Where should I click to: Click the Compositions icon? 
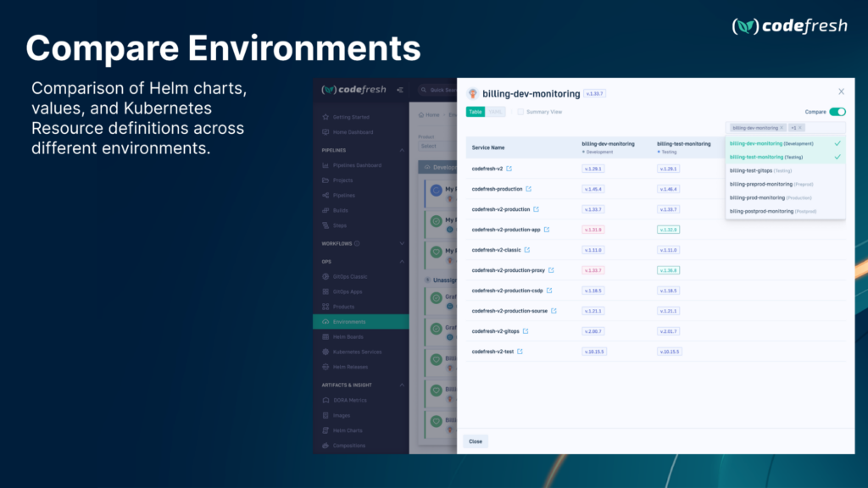(325, 445)
